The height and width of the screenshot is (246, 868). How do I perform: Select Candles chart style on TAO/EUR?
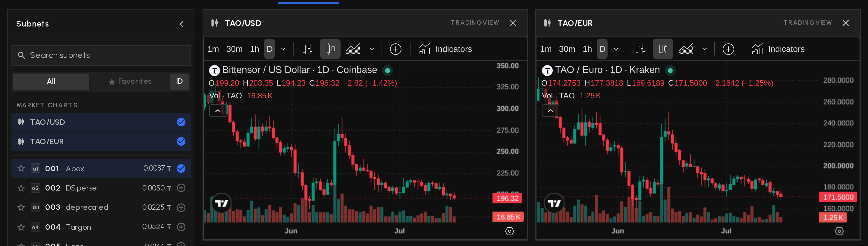(x=663, y=49)
